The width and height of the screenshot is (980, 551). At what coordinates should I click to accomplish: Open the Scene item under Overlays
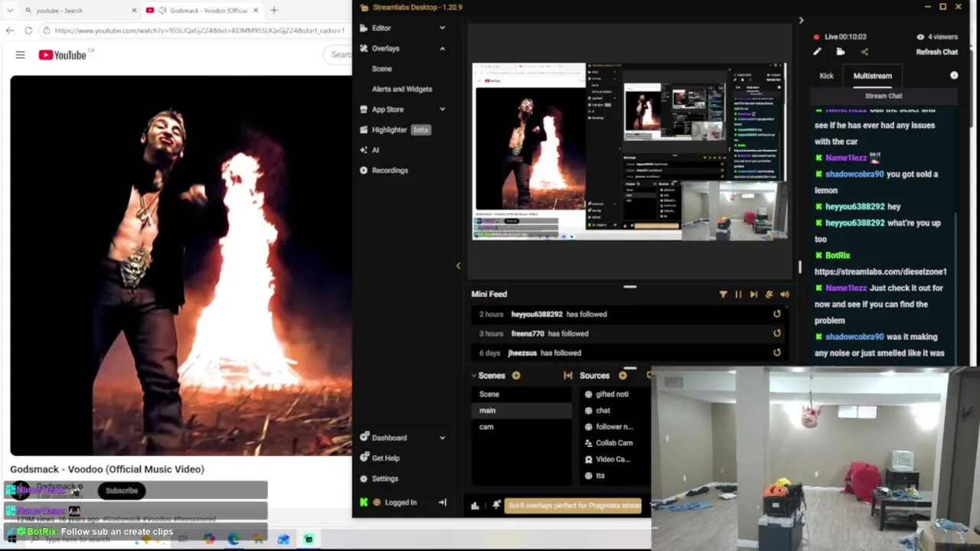381,69
